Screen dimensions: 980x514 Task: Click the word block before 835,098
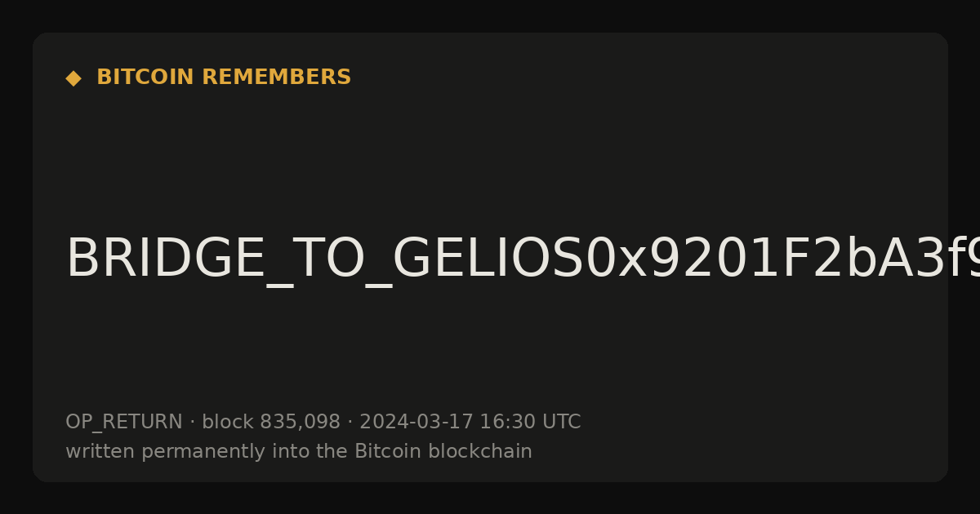click(x=228, y=422)
